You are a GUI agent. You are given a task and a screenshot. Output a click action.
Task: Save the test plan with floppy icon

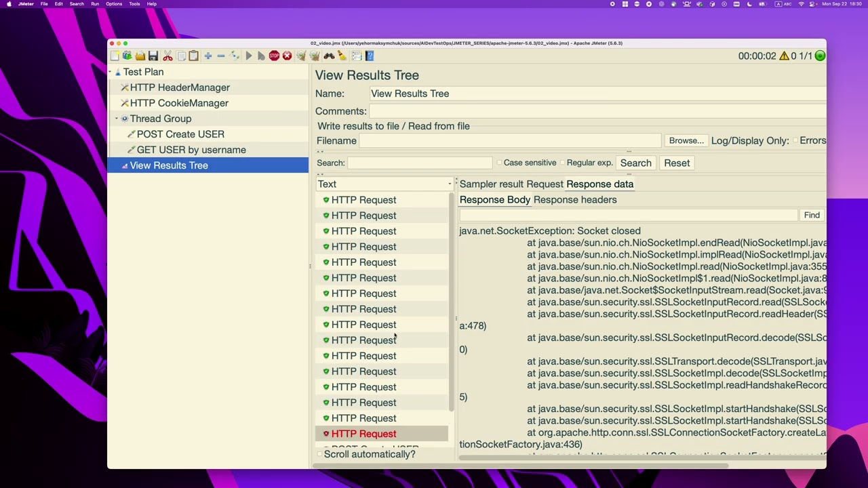point(153,56)
